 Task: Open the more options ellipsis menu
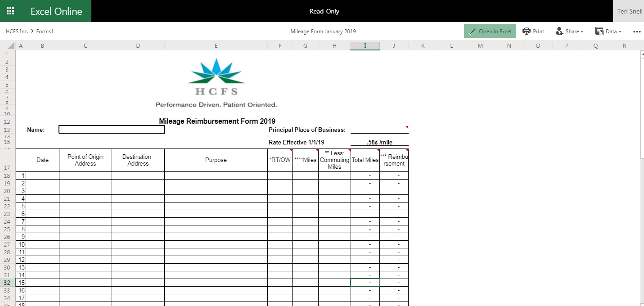636,31
